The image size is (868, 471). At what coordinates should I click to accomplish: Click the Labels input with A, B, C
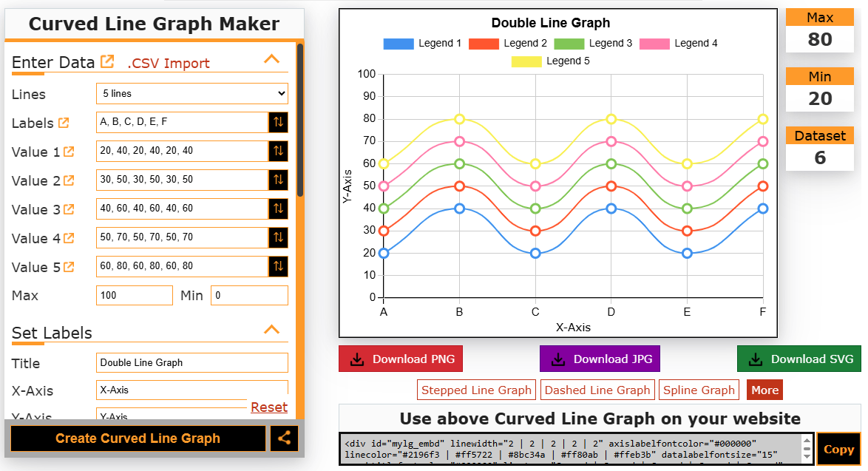pos(182,122)
